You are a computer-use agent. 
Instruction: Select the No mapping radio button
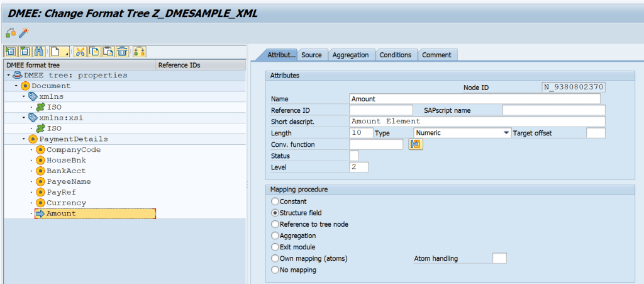(x=275, y=270)
